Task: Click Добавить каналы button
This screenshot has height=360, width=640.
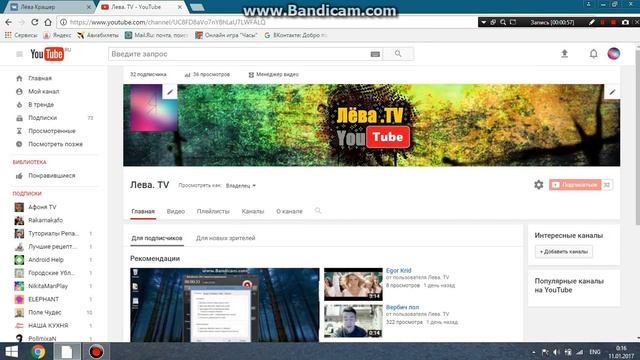Action: coord(564,251)
